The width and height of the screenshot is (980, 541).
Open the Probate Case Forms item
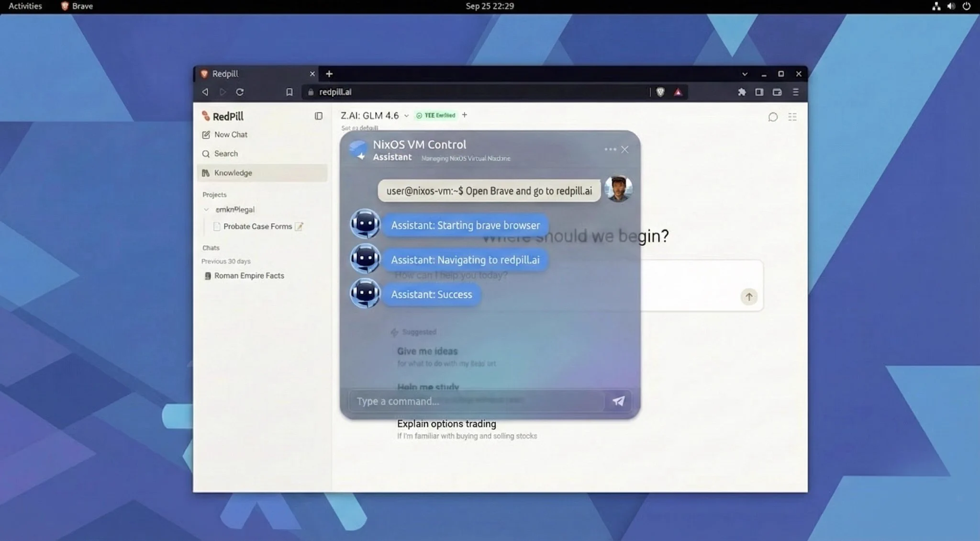tap(257, 226)
